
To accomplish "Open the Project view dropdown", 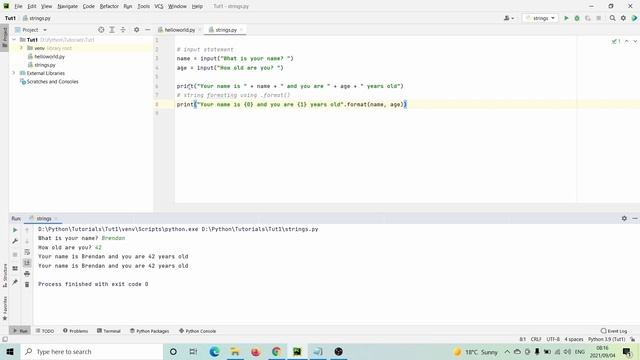I will tap(31, 30).
